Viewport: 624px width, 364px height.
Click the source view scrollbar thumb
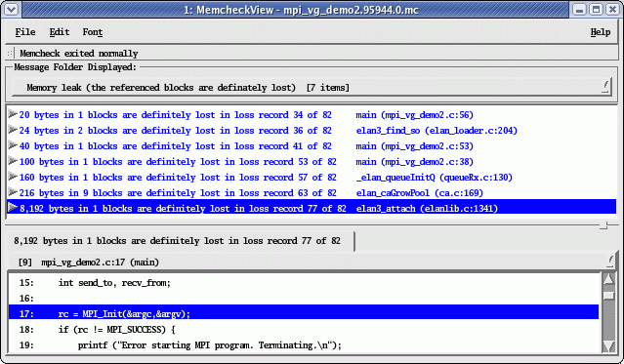click(608, 296)
